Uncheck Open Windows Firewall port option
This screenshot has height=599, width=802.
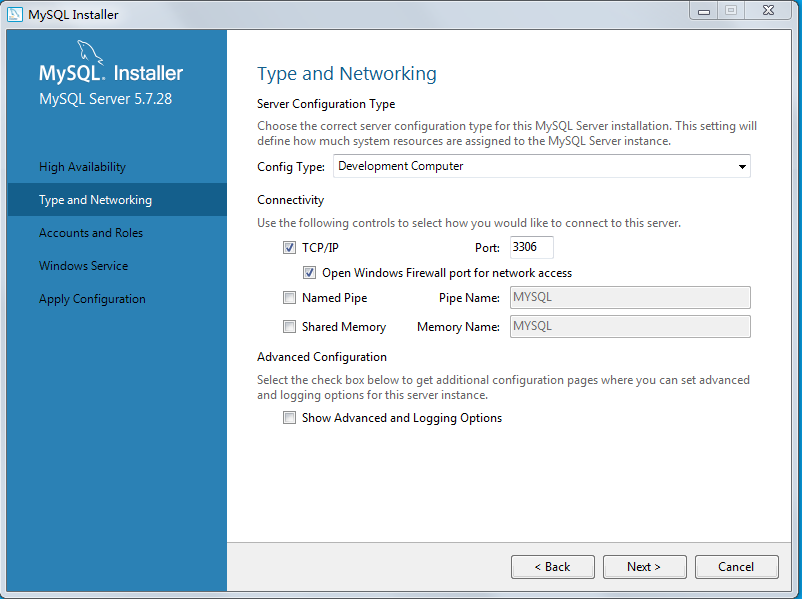pos(309,273)
